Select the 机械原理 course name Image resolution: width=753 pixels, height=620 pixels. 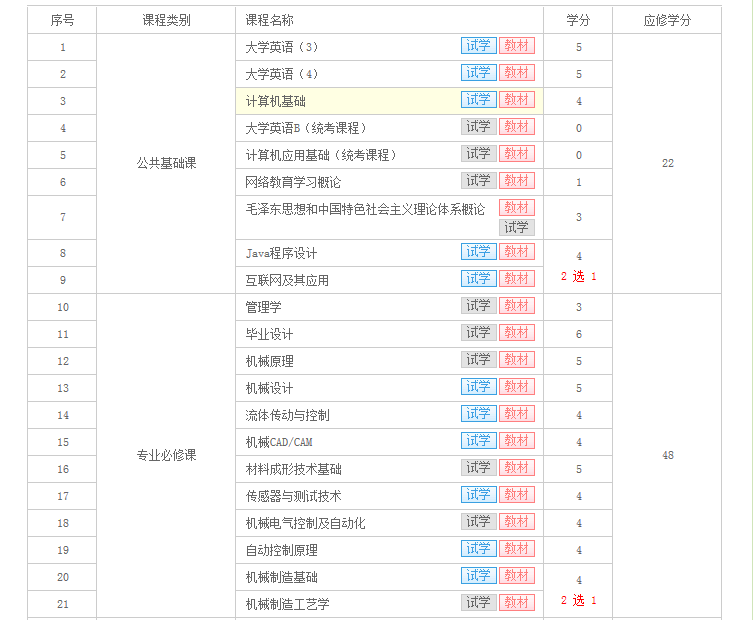[269, 361]
